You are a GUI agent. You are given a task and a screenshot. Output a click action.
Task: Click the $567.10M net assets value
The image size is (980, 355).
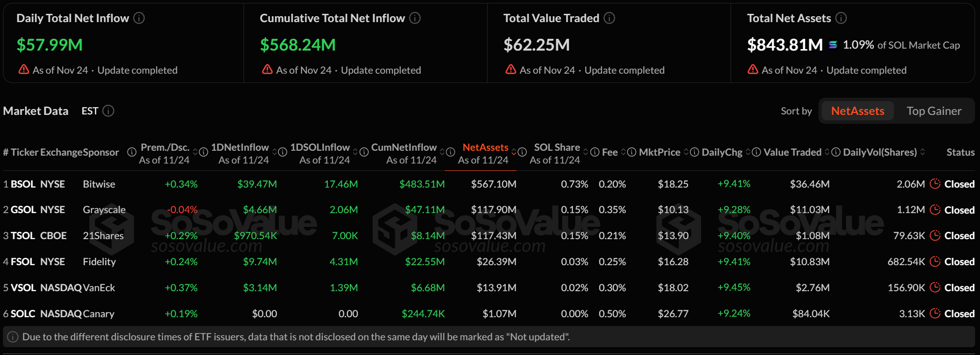493,184
